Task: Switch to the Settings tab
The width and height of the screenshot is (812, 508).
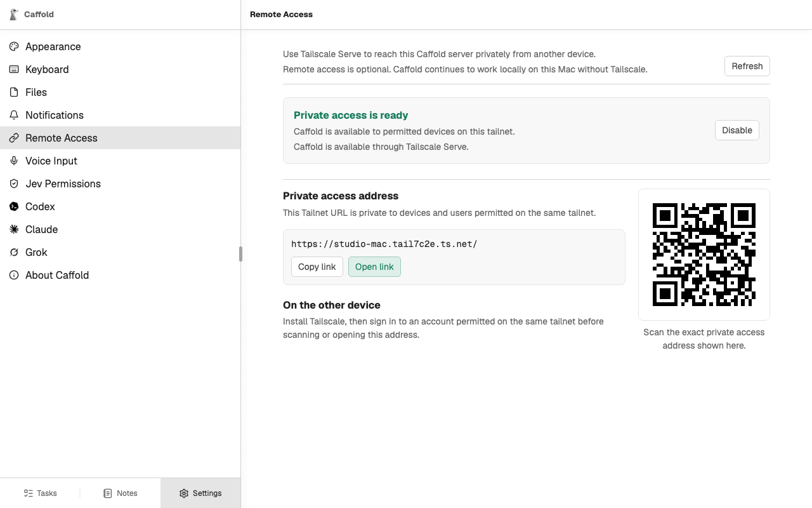Action: (200, 493)
